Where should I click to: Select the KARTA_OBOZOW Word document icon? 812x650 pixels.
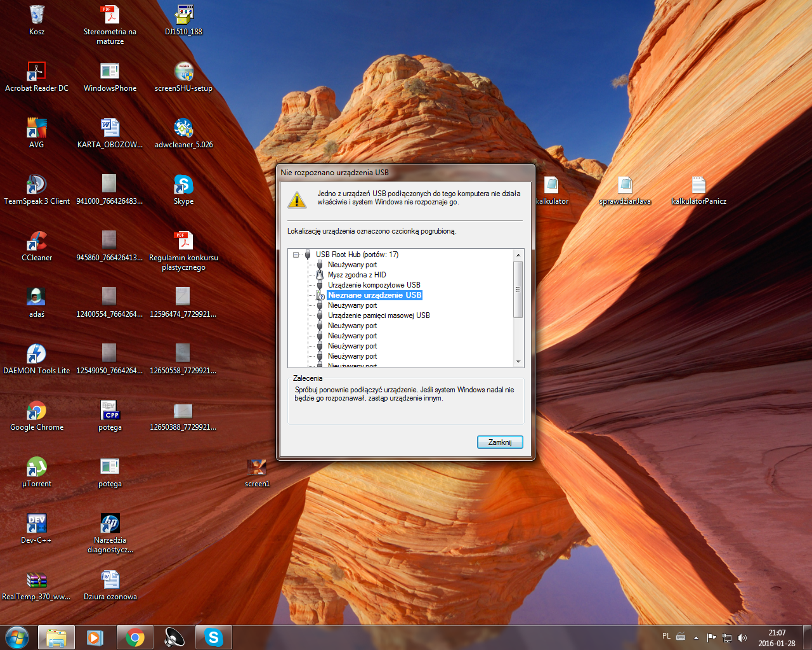click(110, 128)
